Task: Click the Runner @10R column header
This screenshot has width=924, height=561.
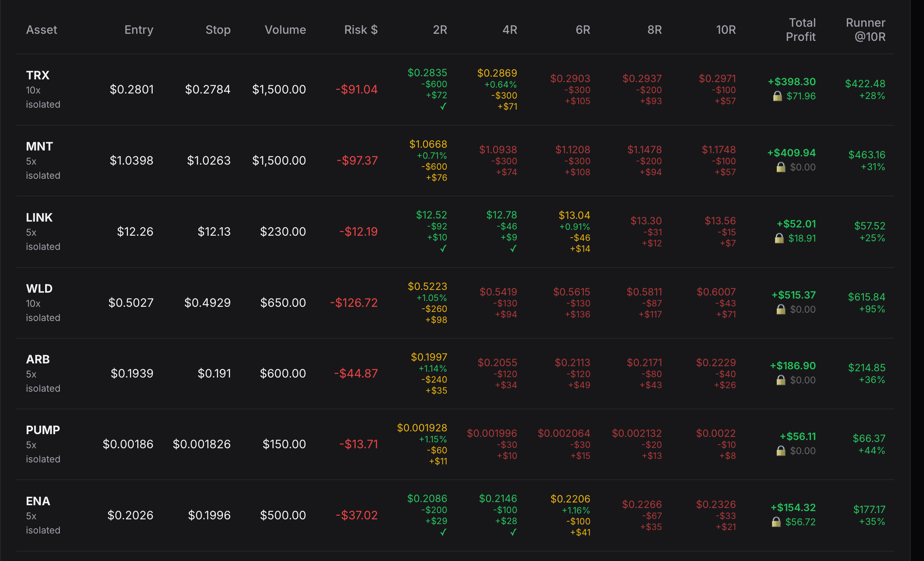Action: point(865,30)
